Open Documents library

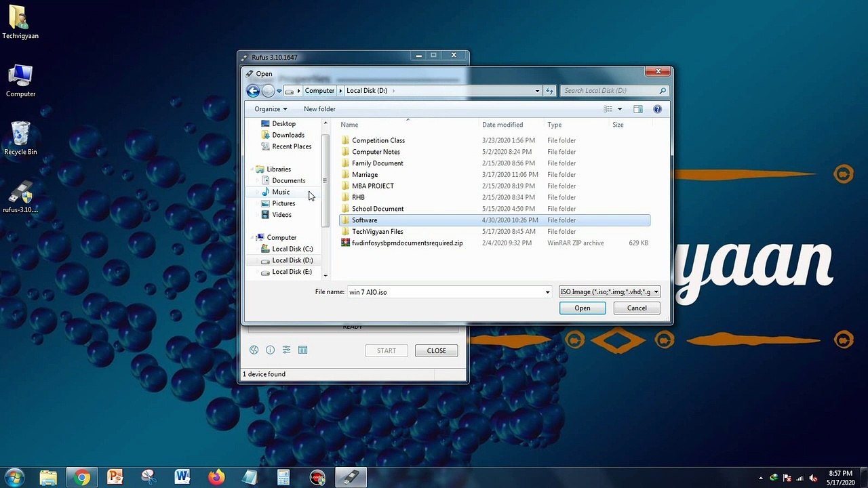click(288, 181)
